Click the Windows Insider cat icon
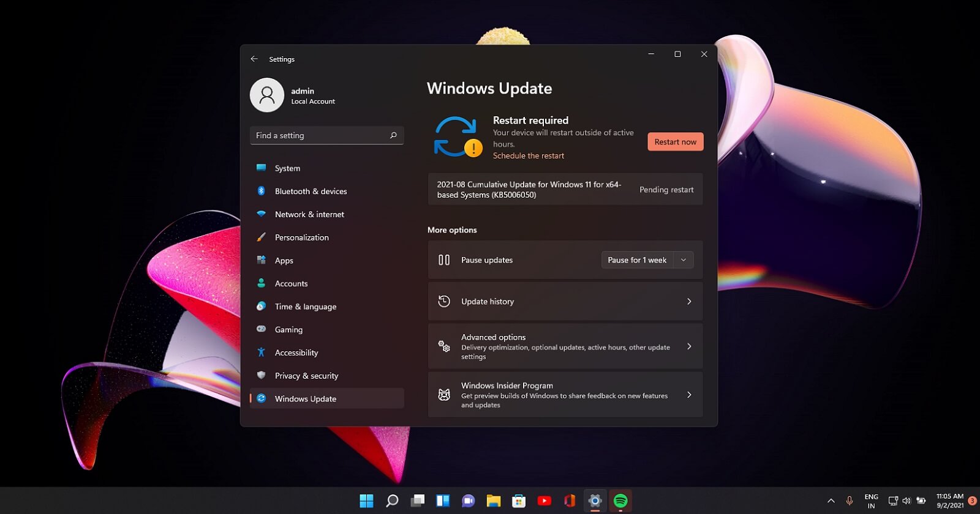Viewport: 980px width, 514px height. 444,395
